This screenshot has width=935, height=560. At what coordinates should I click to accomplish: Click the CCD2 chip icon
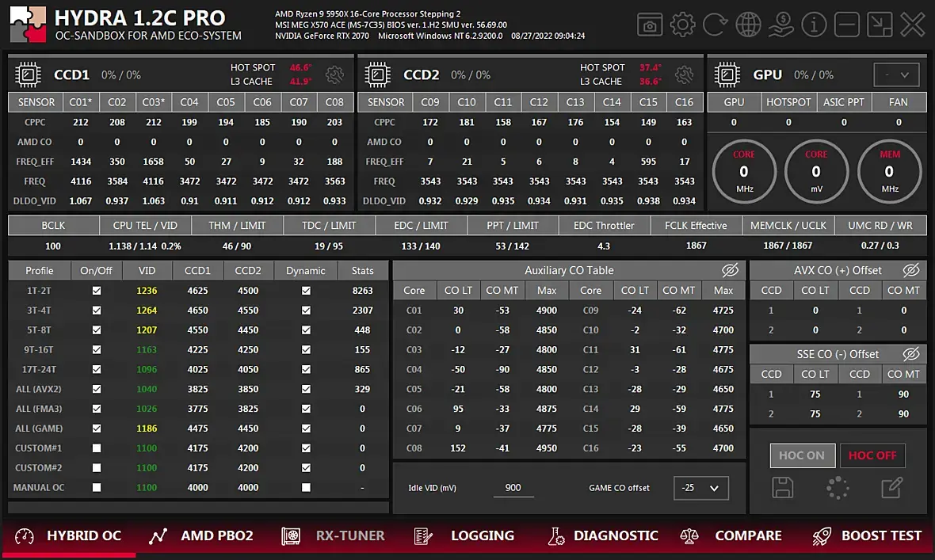pos(377,74)
